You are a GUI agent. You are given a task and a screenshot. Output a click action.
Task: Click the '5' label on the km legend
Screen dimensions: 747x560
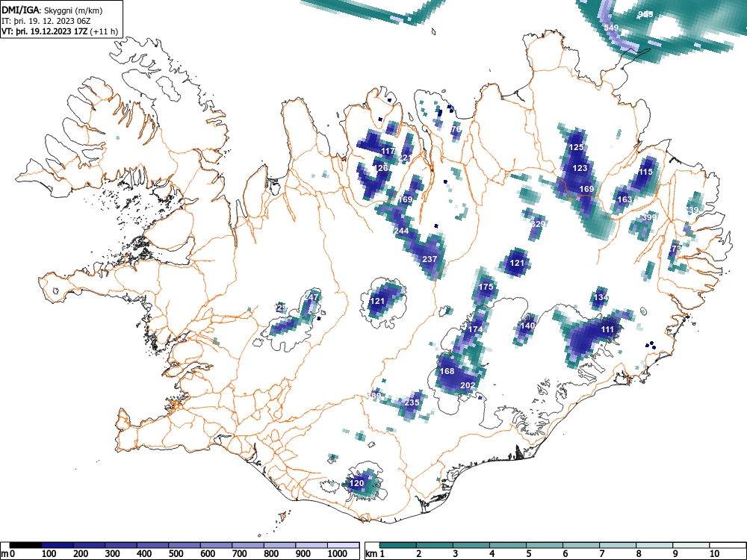529,554
